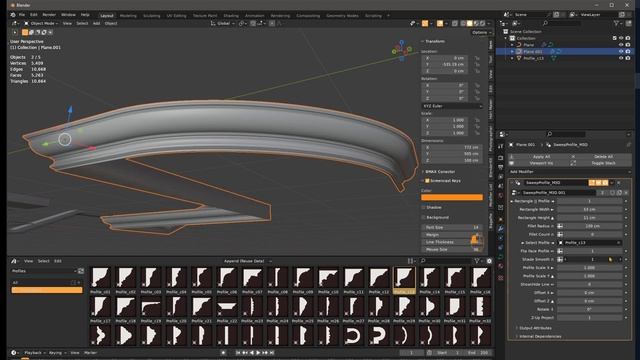Toggle snapping magnet icon
640x360 pixels.
253,24
